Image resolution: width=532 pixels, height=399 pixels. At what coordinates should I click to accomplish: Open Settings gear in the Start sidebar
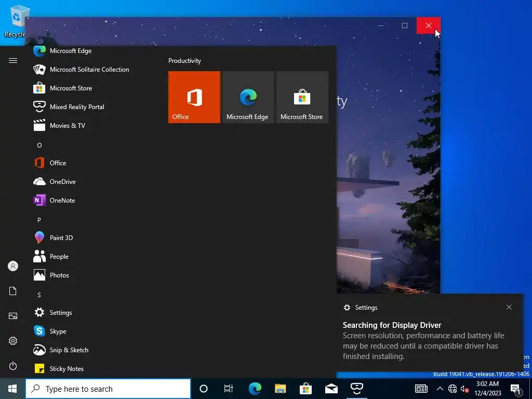click(x=13, y=341)
